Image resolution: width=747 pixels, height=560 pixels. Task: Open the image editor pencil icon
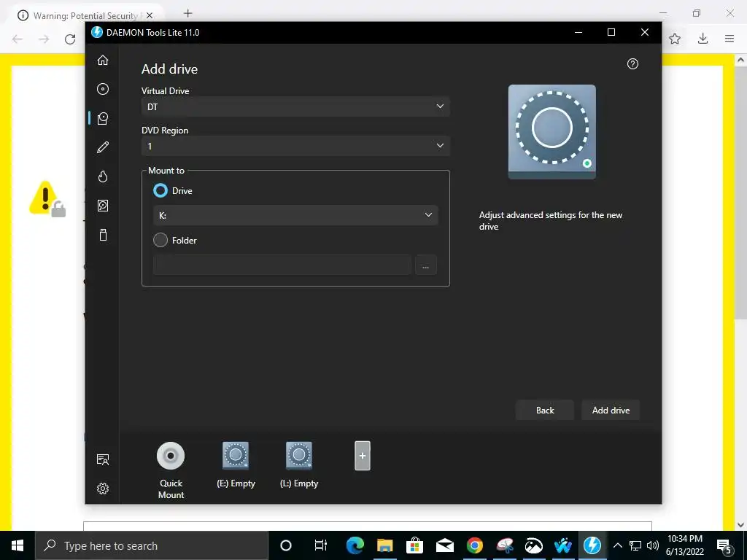[x=102, y=147]
